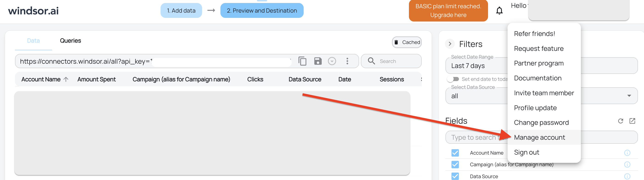Click the save query floppy disk icon
The image size is (644, 180).
pyautogui.click(x=318, y=61)
